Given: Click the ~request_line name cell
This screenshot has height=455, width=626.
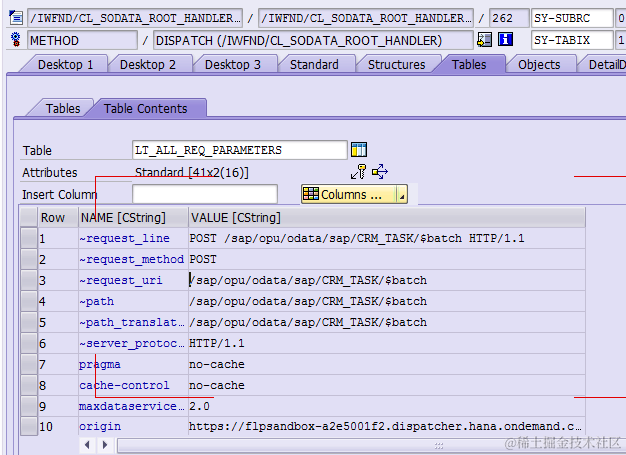Looking at the screenshot, I should pyautogui.click(x=133, y=238).
